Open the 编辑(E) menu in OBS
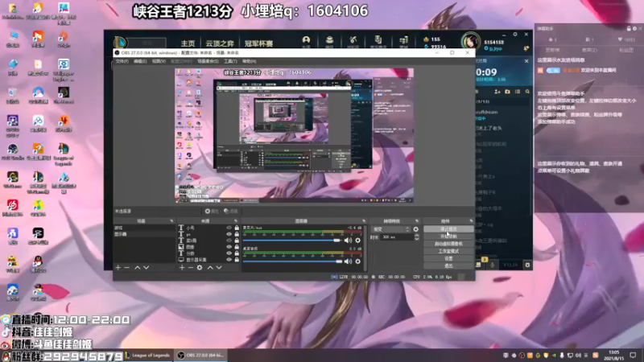The image size is (644, 362). point(140,61)
